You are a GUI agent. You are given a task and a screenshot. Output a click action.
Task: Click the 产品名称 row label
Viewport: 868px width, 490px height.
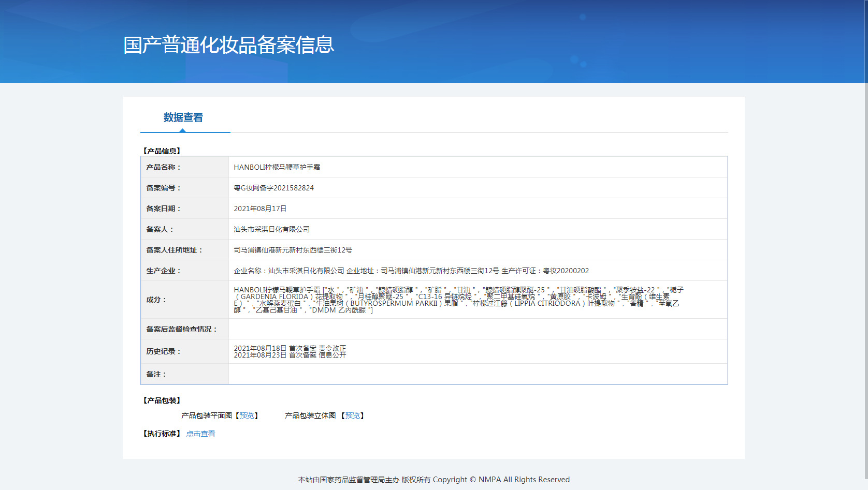click(163, 167)
